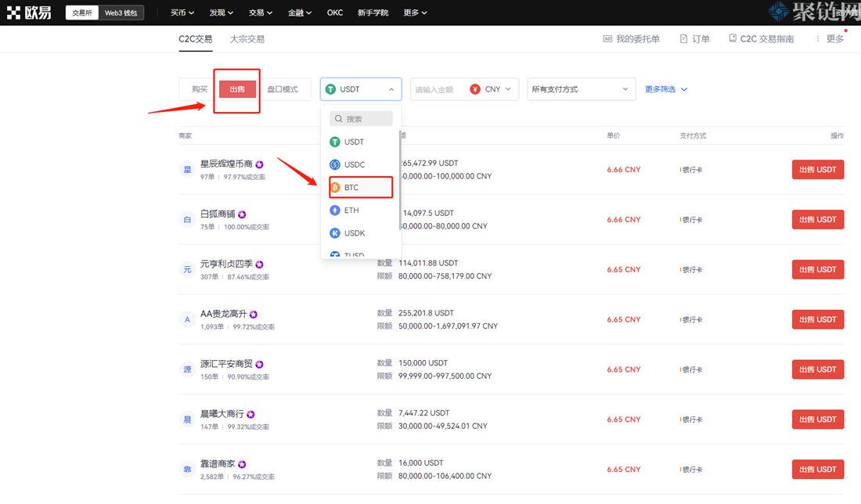
Task: Select the C2C交易 tab
Action: 196,39
